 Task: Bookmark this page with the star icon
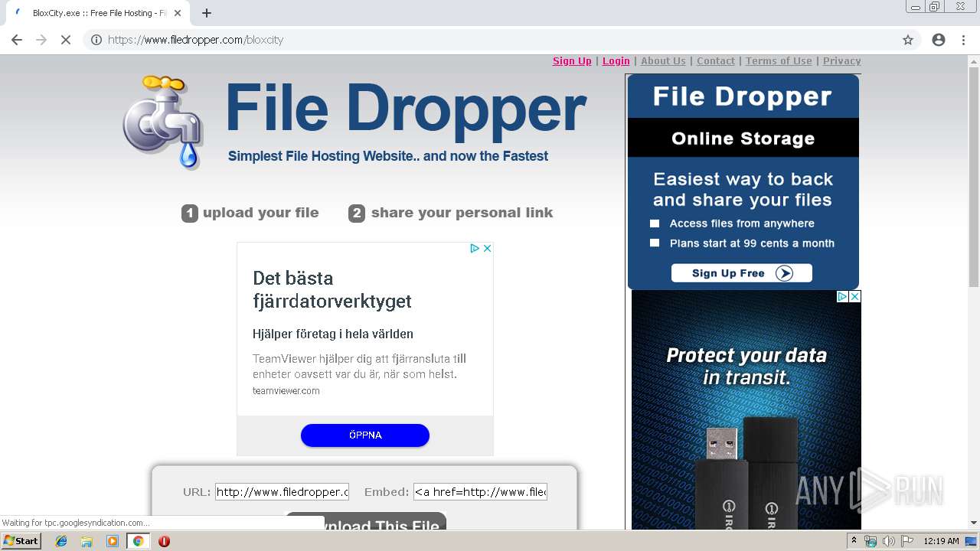coord(908,40)
